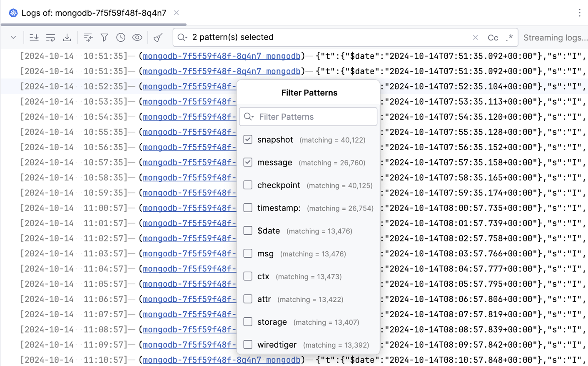Check the wiredtiger pattern checkbox

pos(248,344)
